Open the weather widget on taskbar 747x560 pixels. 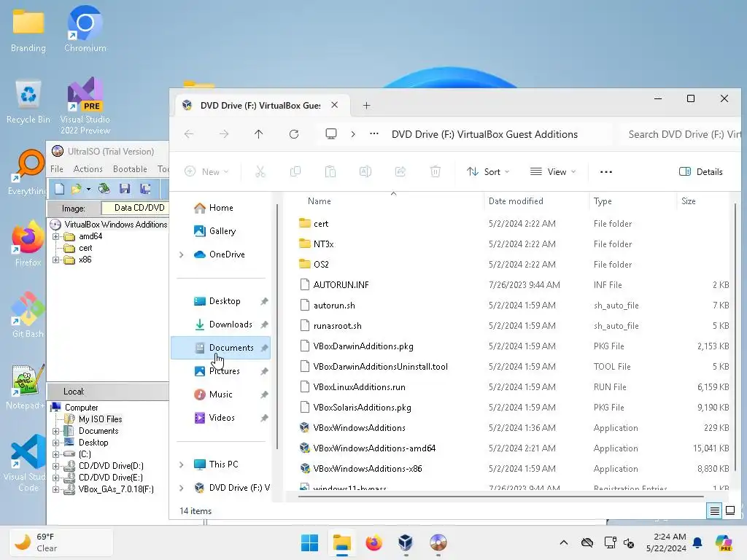click(61, 542)
